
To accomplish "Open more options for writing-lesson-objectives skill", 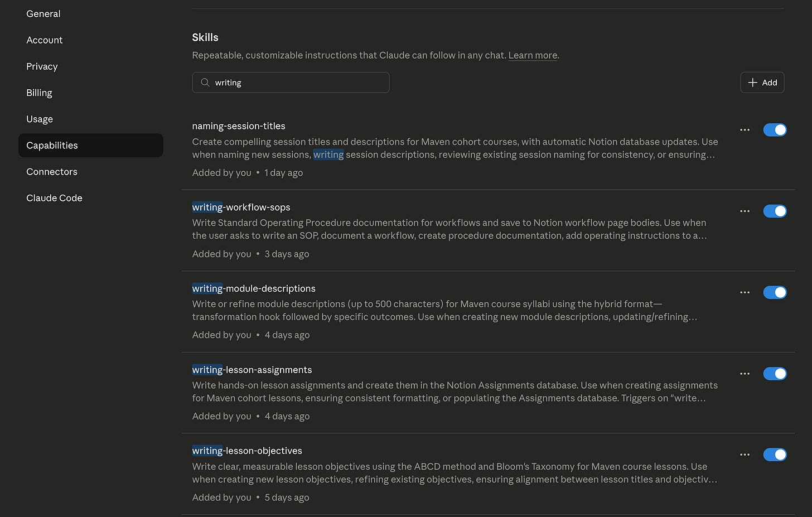I will [x=745, y=455].
